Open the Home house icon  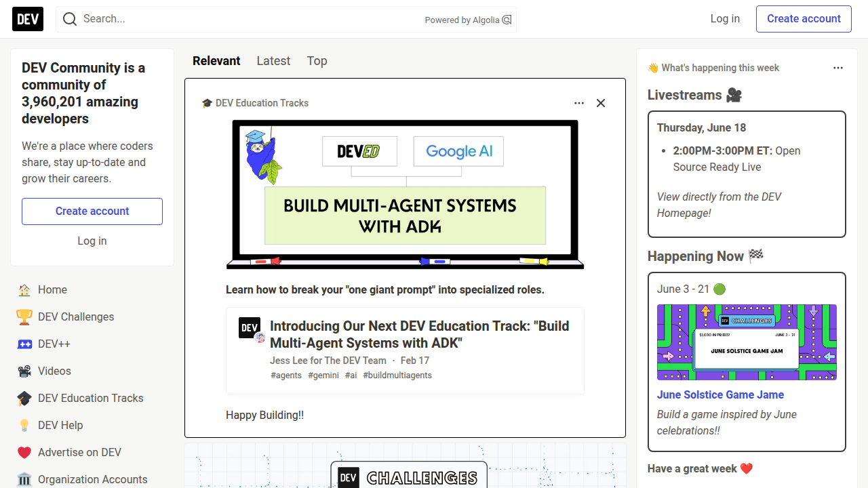point(24,290)
